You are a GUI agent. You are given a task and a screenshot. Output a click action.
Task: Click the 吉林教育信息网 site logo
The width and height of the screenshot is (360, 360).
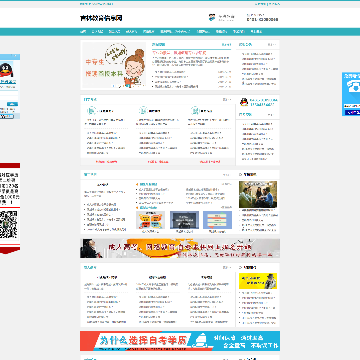[x=101, y=18]
